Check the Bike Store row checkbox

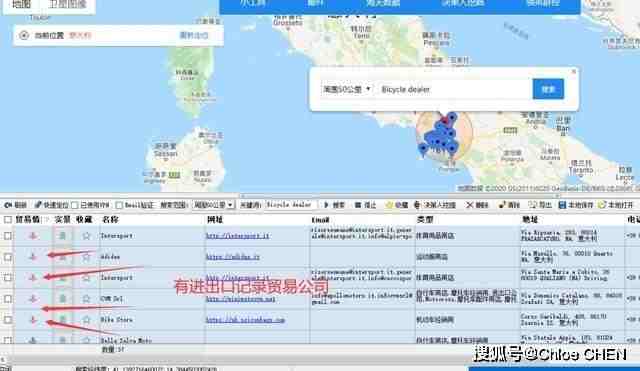[7, 320]
